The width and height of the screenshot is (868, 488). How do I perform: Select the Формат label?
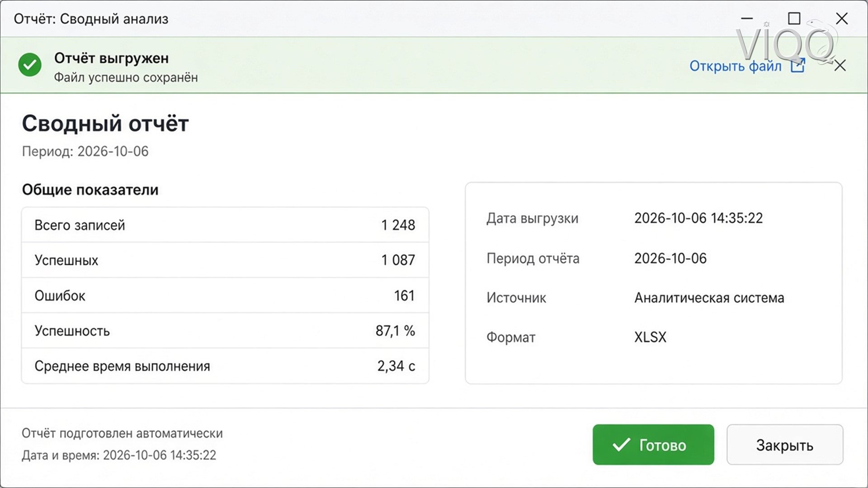(510, 337)
